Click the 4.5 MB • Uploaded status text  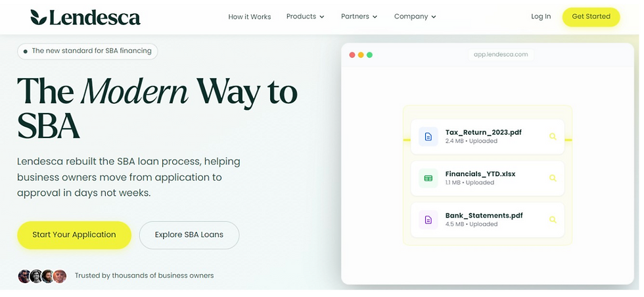[x=471, y=224]
